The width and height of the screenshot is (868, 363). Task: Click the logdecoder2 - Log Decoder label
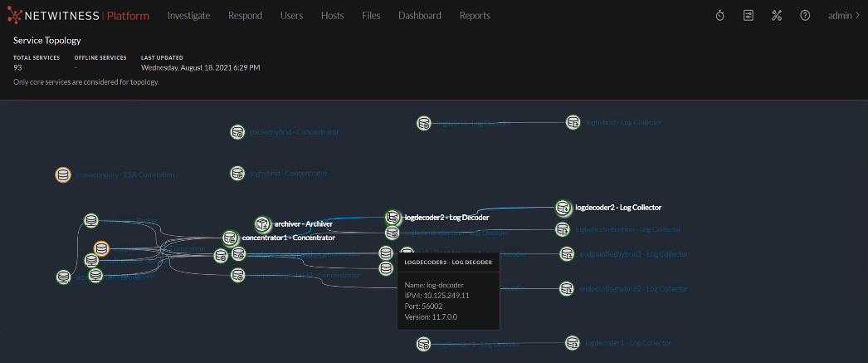446,218
